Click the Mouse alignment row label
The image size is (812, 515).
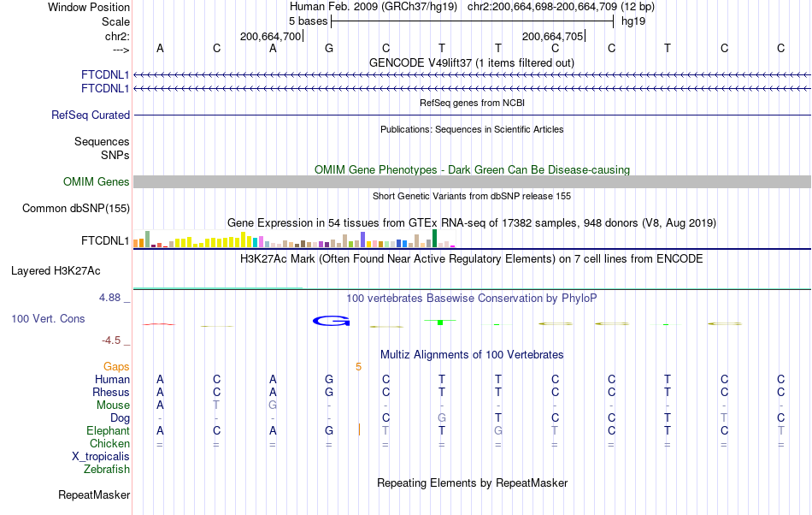[113, 405]
